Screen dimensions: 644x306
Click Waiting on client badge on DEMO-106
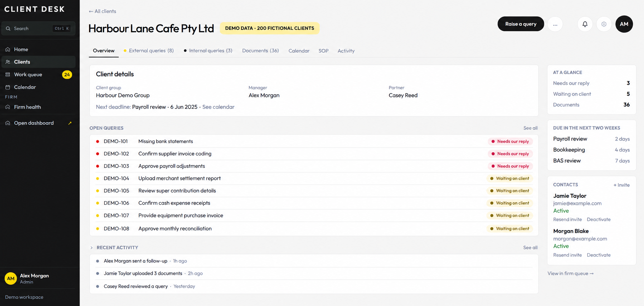click(510, 203)
